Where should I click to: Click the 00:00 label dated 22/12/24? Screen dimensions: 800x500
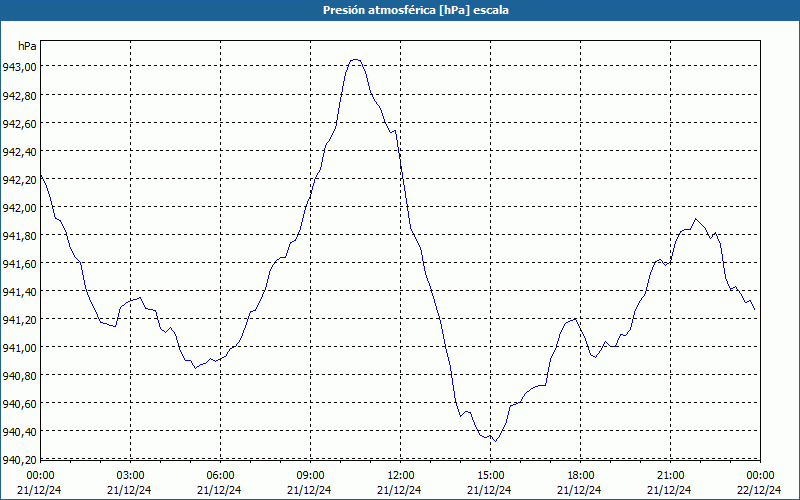[760, 476]
